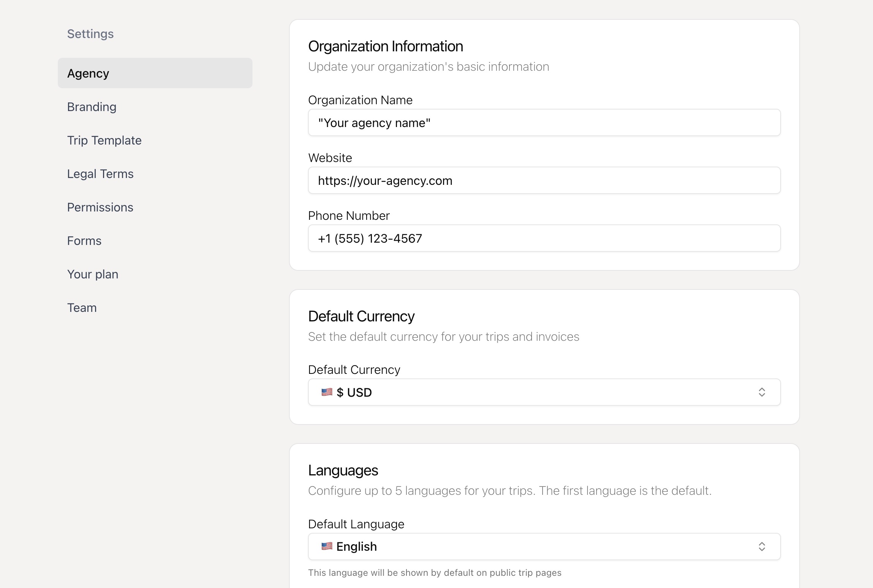Focus the Website URL field
Screen dimensions: 873x588
click(x=544, y=181)
